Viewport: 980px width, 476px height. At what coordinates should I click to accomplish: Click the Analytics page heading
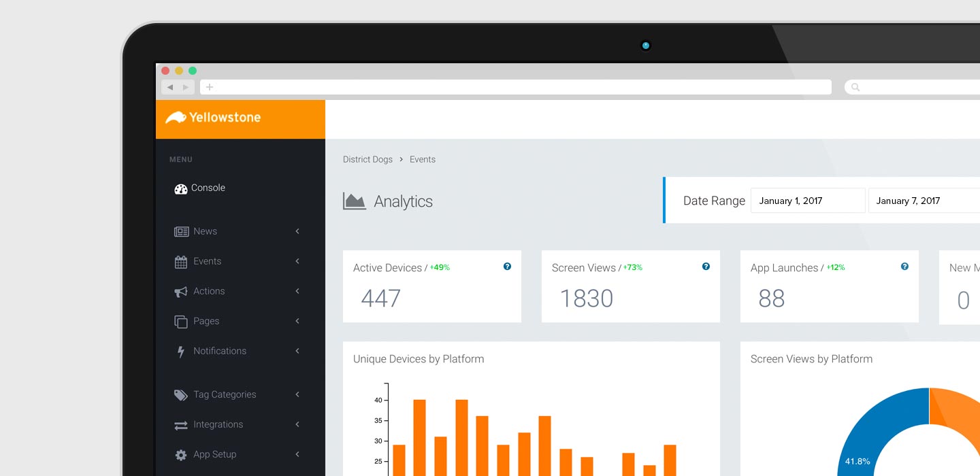(404, 202)
